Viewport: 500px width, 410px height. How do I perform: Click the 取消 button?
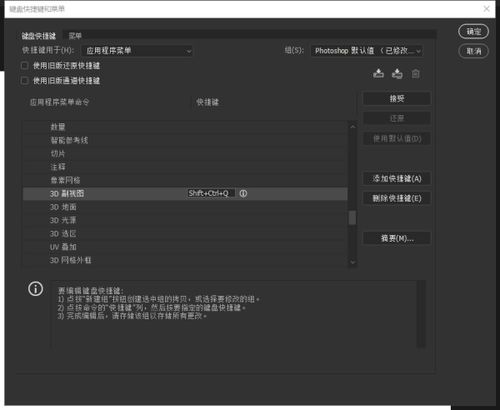[474, 51]
